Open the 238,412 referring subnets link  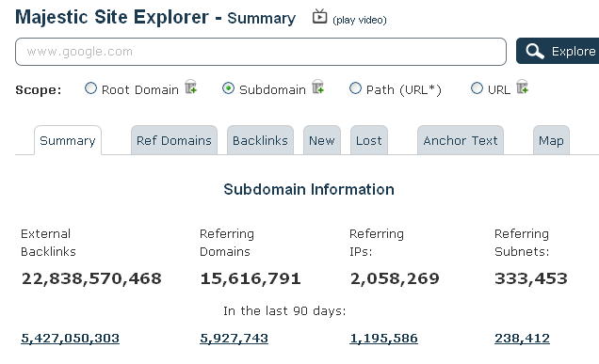click(522, 338)
